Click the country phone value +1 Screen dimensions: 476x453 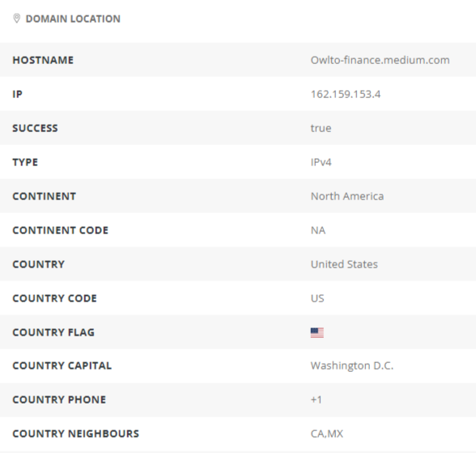coord(317,400)
